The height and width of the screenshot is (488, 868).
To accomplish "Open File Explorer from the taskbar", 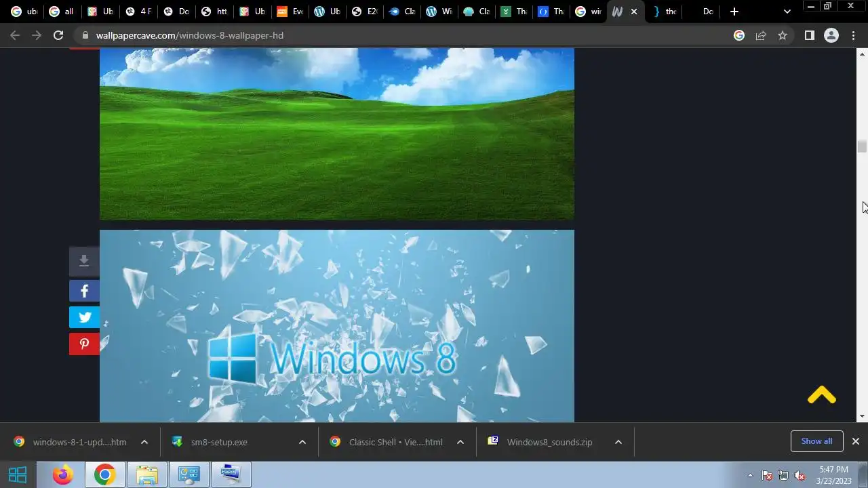I will click(x=146, y=474).
